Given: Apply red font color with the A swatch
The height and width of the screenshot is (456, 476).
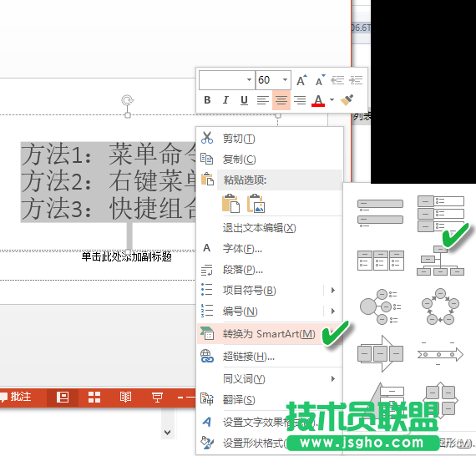Looking at the screenshot, I should point(318,100).
